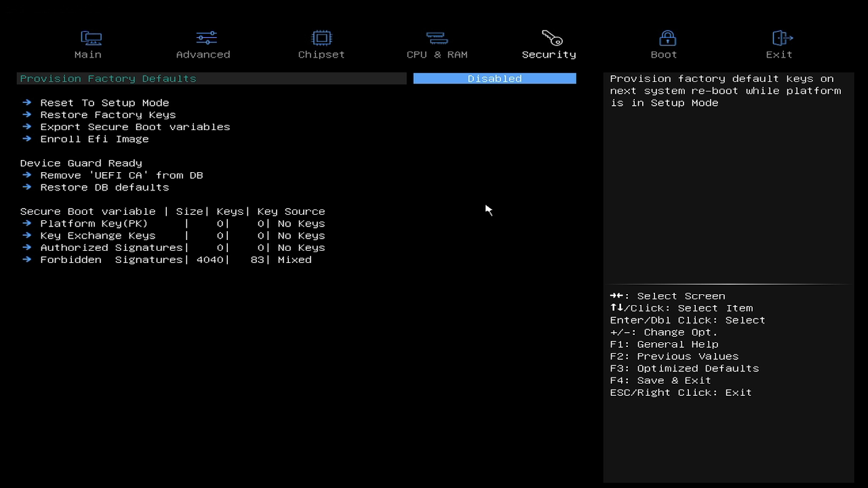Expand Platform Key(PK) entry

click(94, 224)
